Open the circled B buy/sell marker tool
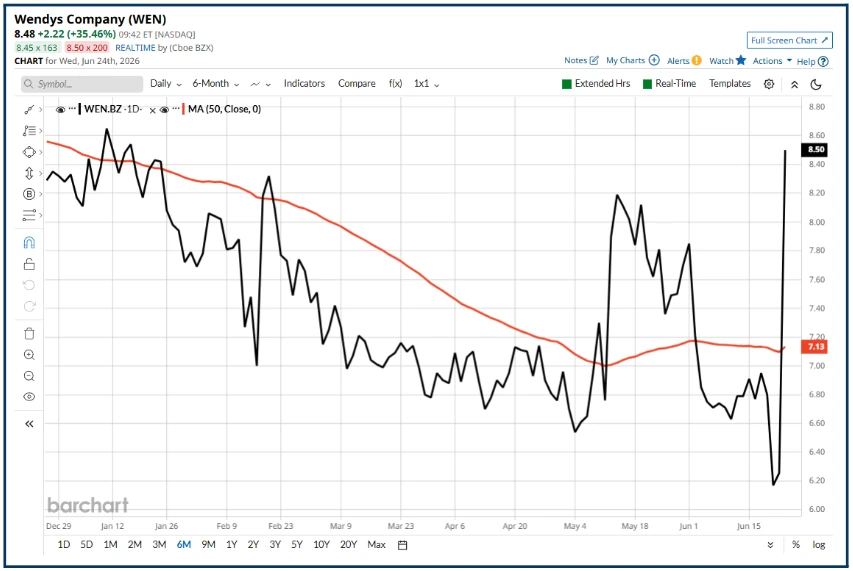 click(x=29, y=194)
